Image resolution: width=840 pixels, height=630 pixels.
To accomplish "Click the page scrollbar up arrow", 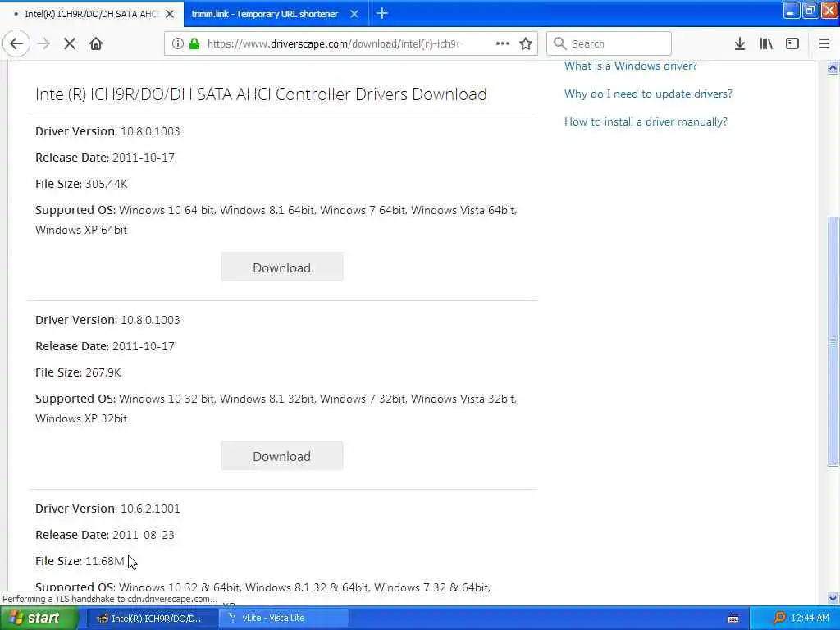I will pos(833,67).
